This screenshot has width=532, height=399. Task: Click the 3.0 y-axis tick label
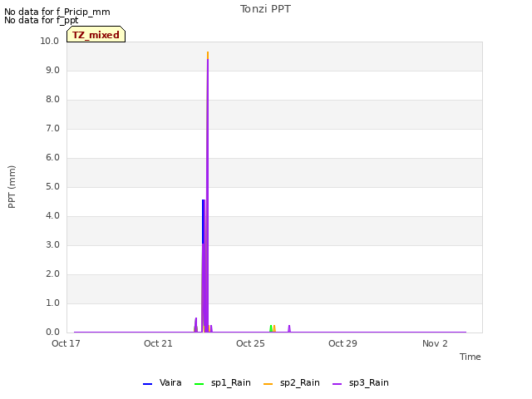(52, 245)
